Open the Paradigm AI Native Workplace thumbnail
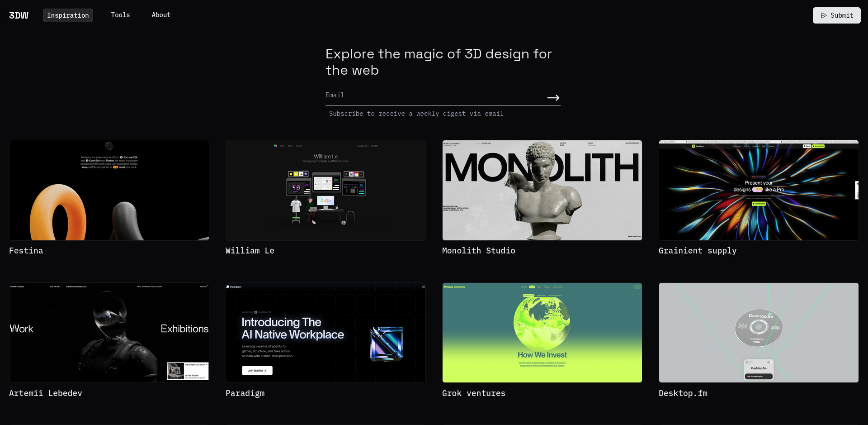 [x=325, y=332]
